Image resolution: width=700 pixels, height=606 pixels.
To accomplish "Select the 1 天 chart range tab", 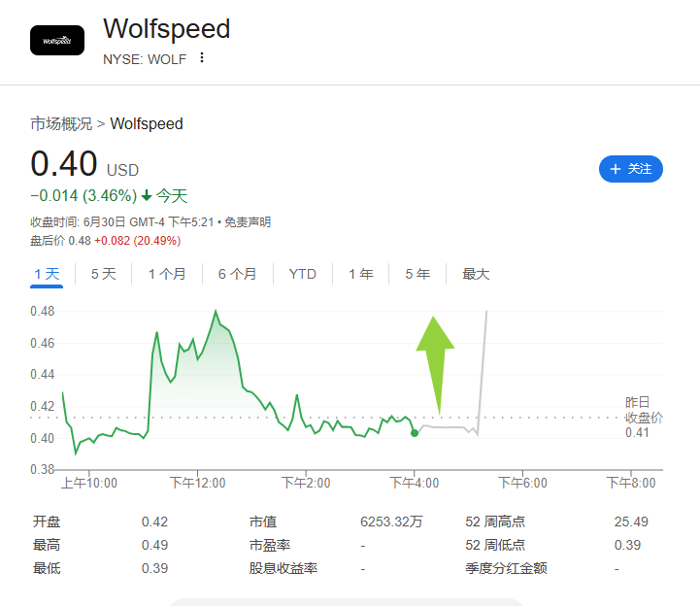I will click(47, 274).
